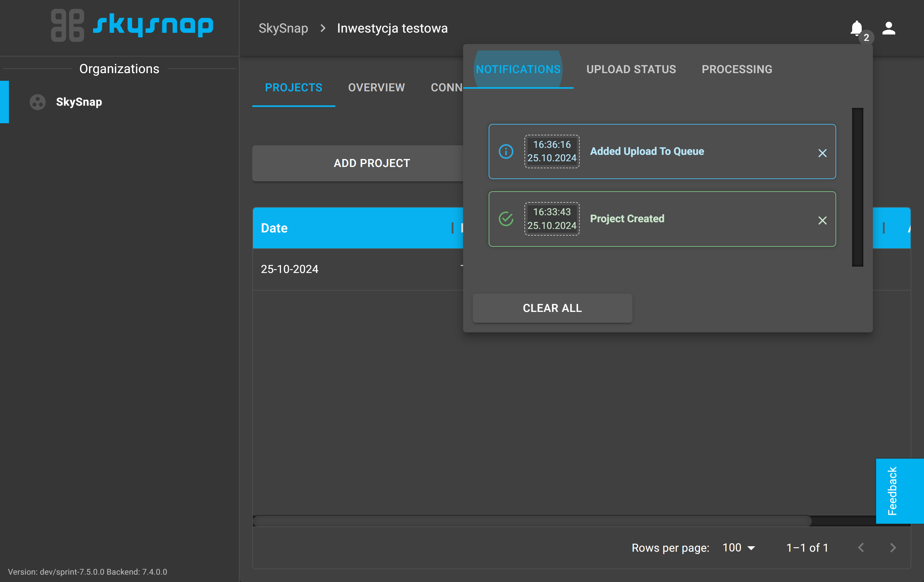Click the version text at bottom left
924x582 pixels.
[x=88, y=572]
